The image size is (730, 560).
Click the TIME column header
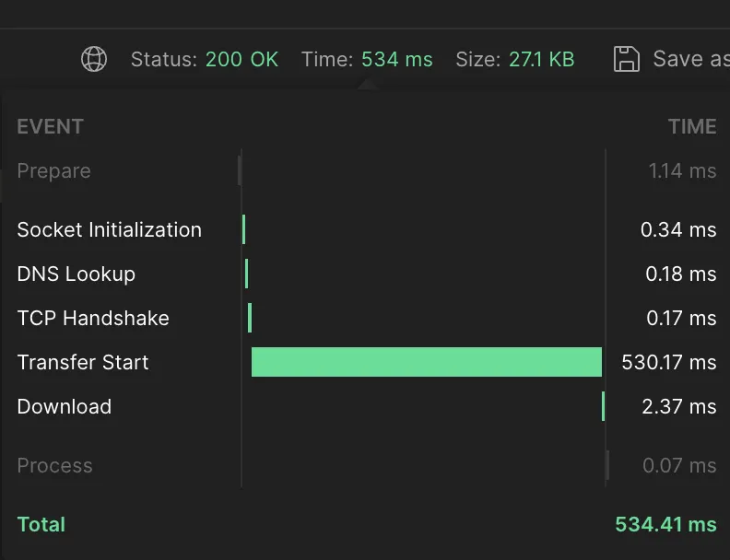pyautogui.click(x=692, y=126)
